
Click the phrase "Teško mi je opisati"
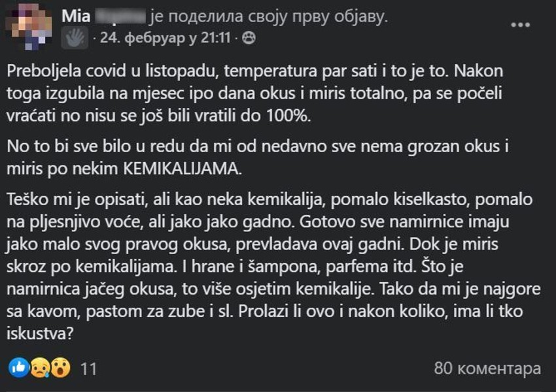(x=67, y=199)
